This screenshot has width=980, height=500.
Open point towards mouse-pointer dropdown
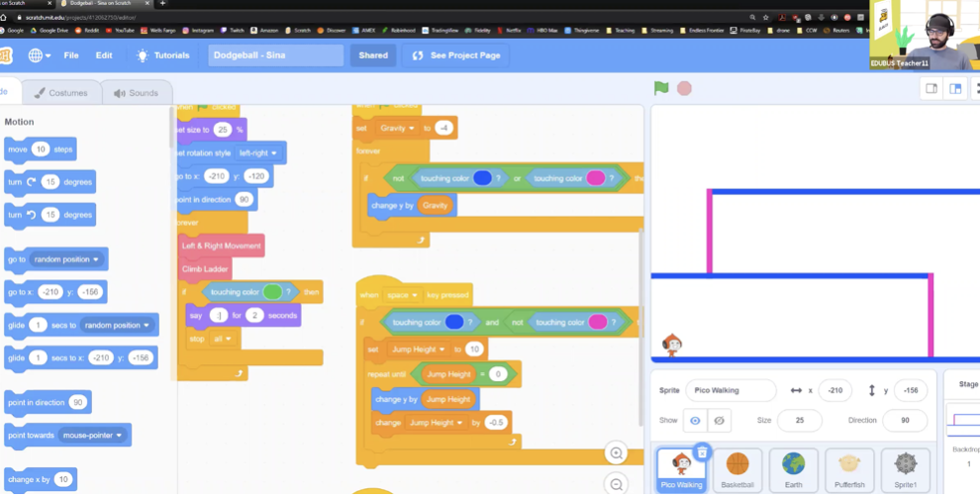click(92, 435)
